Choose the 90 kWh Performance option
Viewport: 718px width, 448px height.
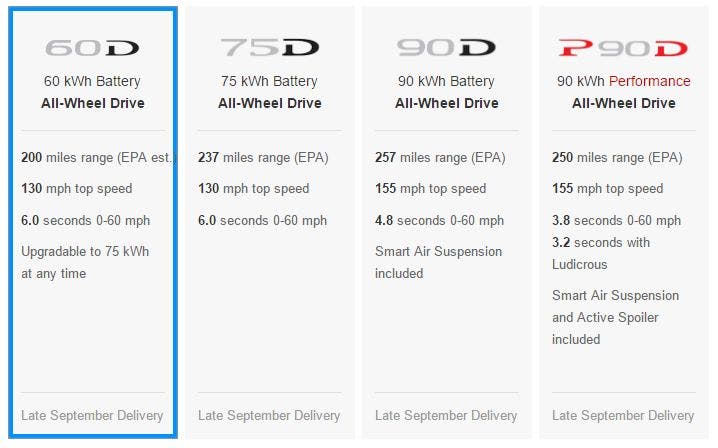(624, 222)
